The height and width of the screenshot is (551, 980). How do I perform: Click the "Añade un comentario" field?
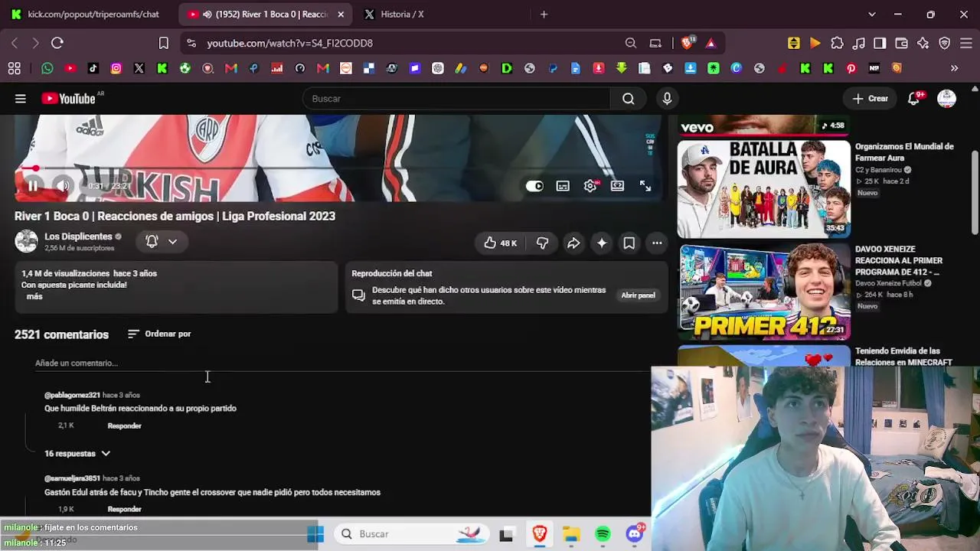342,364
